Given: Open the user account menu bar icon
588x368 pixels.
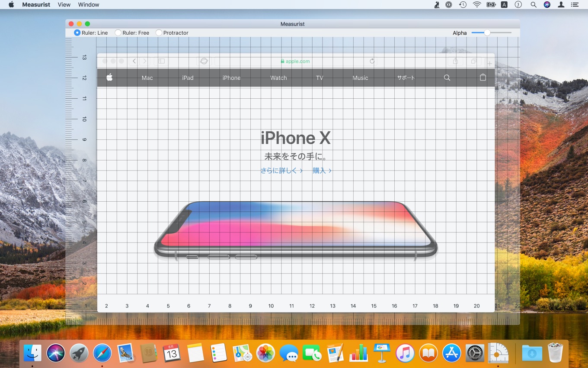Looking at the screenshot, I should tap(561, 5).
